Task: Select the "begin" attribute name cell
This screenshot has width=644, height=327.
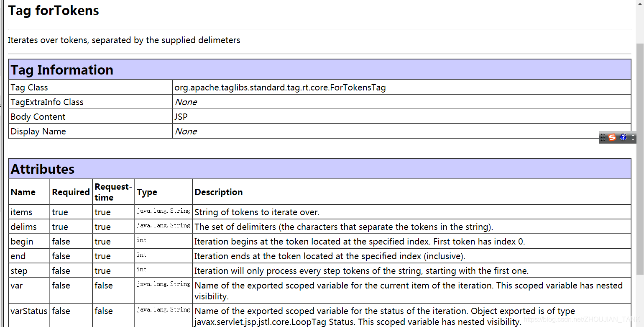Action: pyautogui.click(x=29, y=241)
